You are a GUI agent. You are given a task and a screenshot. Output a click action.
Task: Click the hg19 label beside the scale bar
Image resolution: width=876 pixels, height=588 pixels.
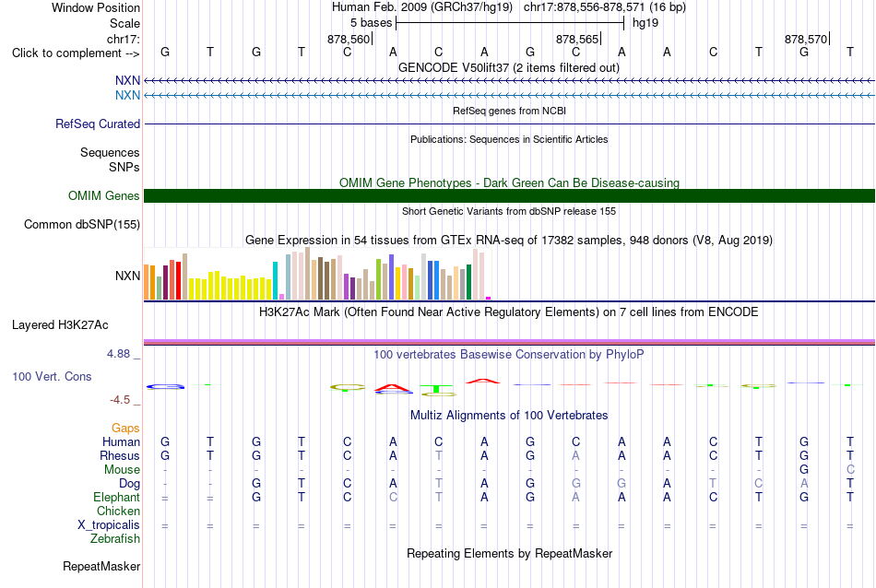tap(645, 23)
